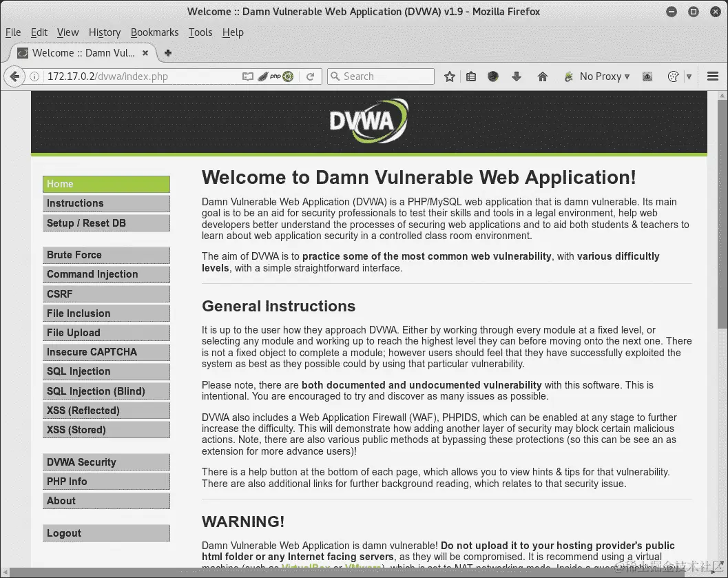Open the Instructions page
This screenshot has height=578, width=728.
pyautogui.click(x=106, y=203)
